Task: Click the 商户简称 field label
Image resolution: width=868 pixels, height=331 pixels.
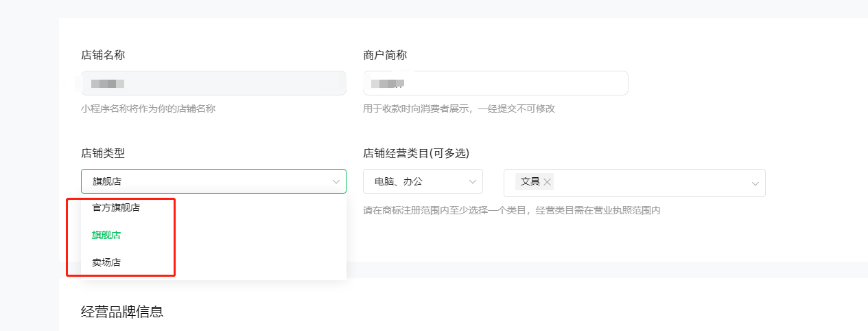Action: pyautogui.click(x=385, y=55)
